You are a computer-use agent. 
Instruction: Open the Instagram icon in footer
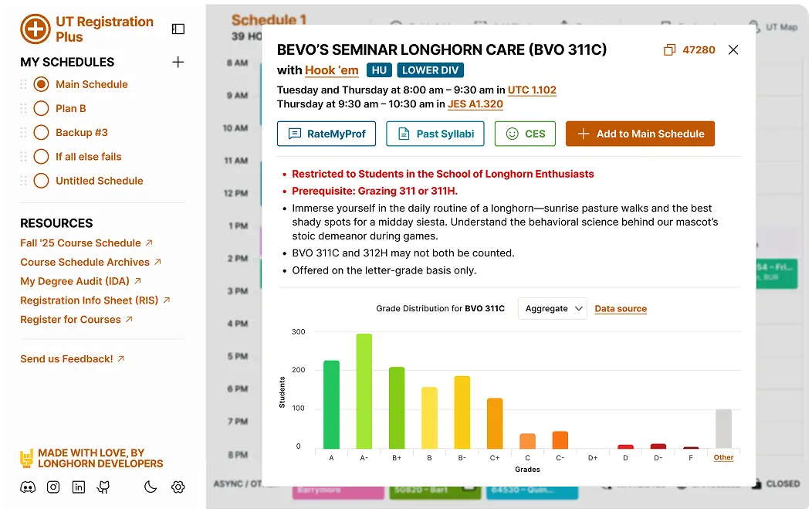point(53,487)
